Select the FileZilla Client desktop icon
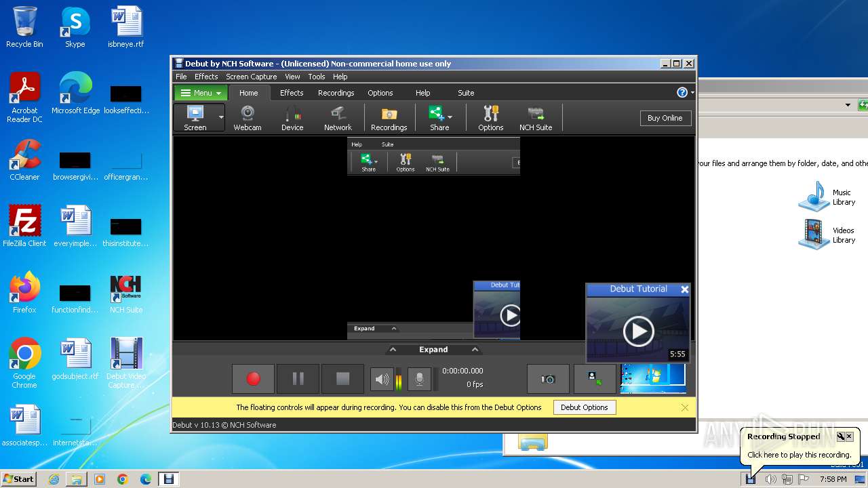Viewport: 868px width, 488px height. pyautogui.click(x=24, y=226)
